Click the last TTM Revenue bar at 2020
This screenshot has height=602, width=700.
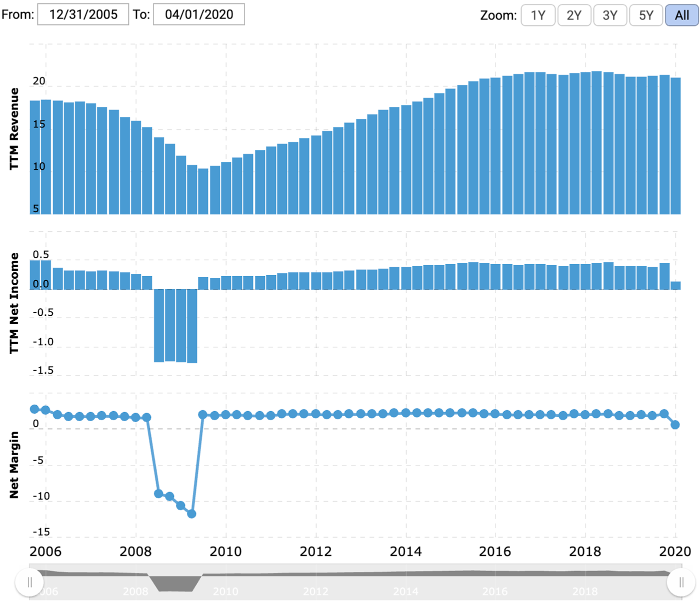[675, 146]
